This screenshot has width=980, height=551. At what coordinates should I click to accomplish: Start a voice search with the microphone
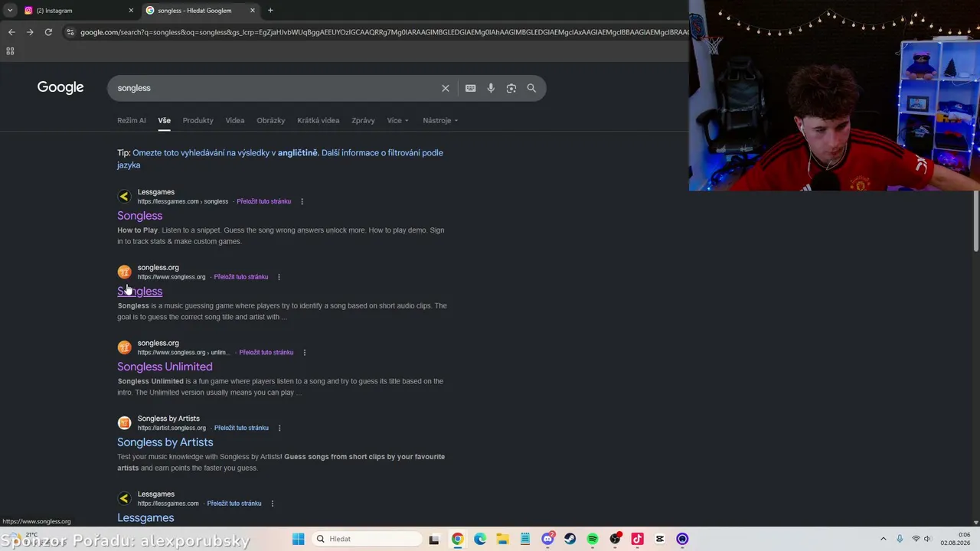[491, 88]
